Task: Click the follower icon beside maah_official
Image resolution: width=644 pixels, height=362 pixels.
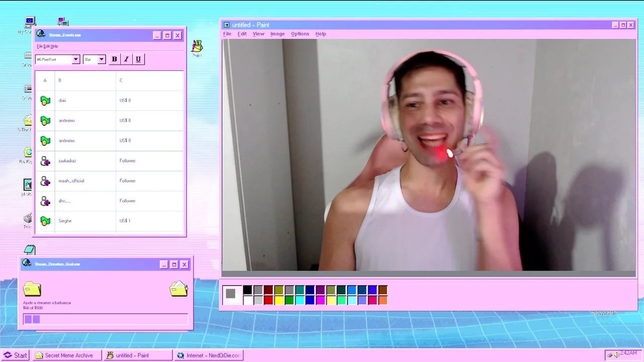Action: point(45,181)
